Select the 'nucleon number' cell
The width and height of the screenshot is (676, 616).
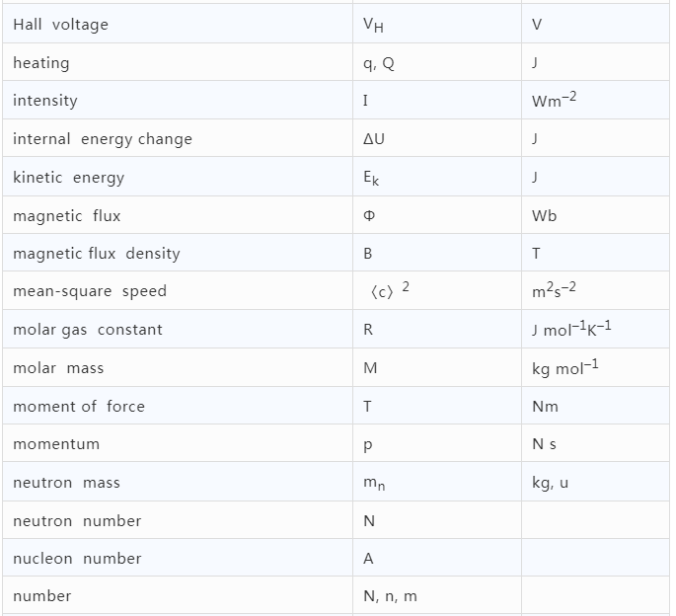coord(77,559)
